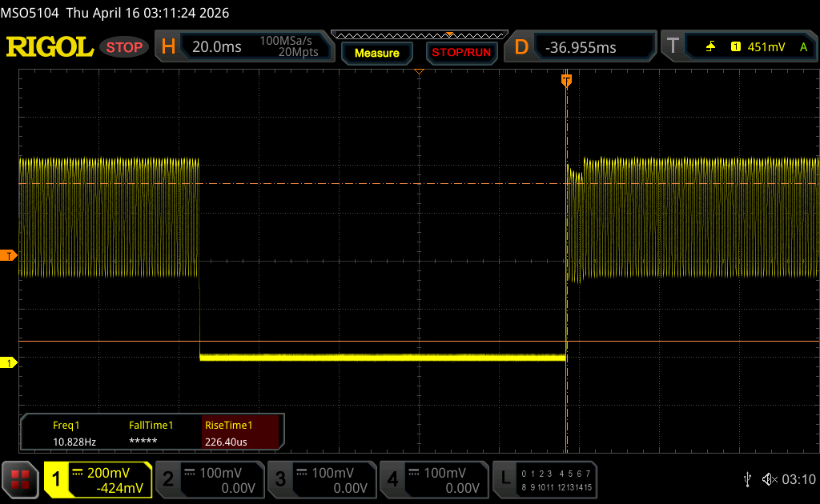Enable channel 2 from the bottom bar

(x=209, y=479)
